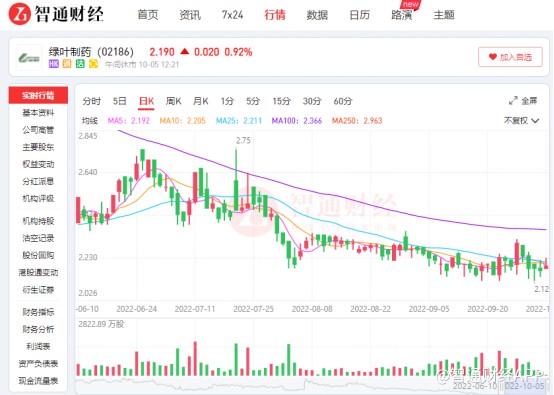
Task: Click the 2822.89 万股 volume label
Action: pos(101,324)
